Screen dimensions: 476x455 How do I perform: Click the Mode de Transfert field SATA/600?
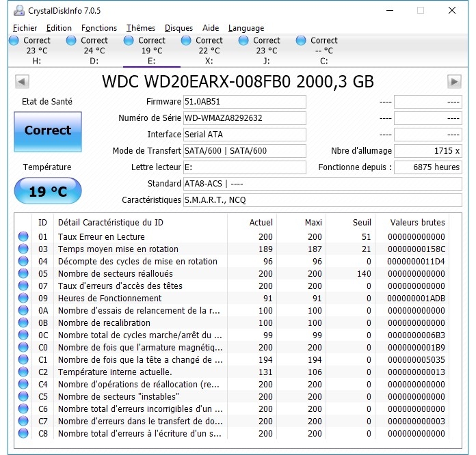coord(245,151)
